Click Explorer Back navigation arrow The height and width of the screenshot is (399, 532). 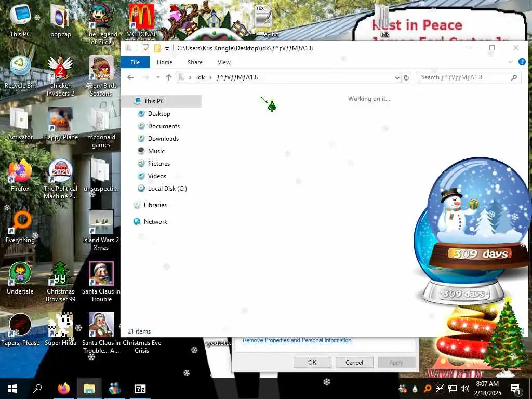click(x=130, y=77)
